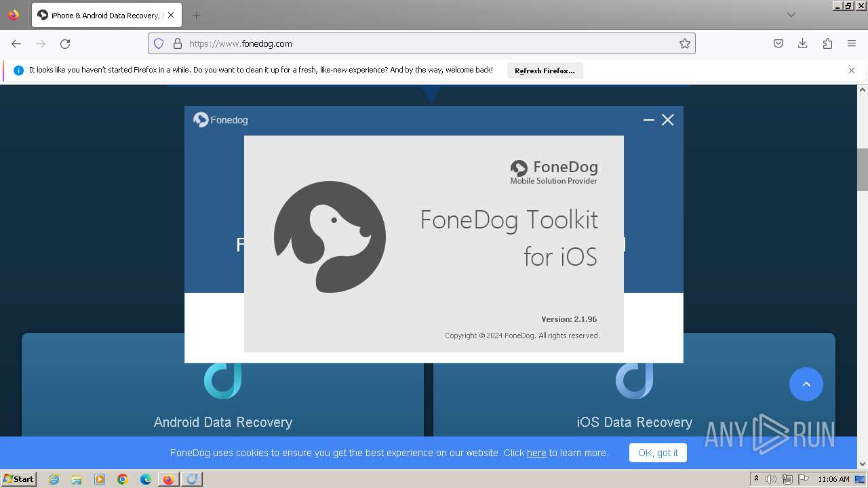
Task: Open the iOS Data Recovery link
Action: [635, 422]
